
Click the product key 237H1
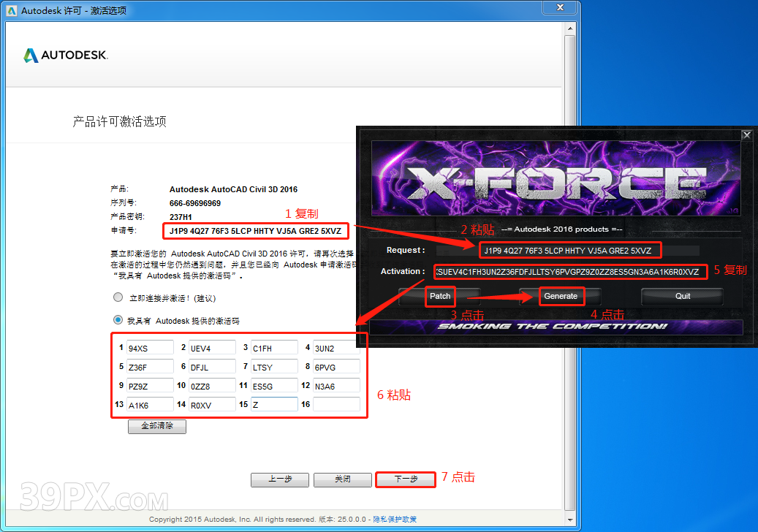181,218
